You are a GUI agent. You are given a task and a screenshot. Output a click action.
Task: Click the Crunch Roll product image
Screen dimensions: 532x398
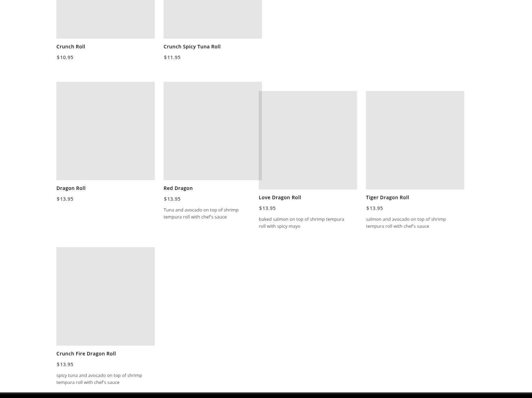(x=105, y=19)
